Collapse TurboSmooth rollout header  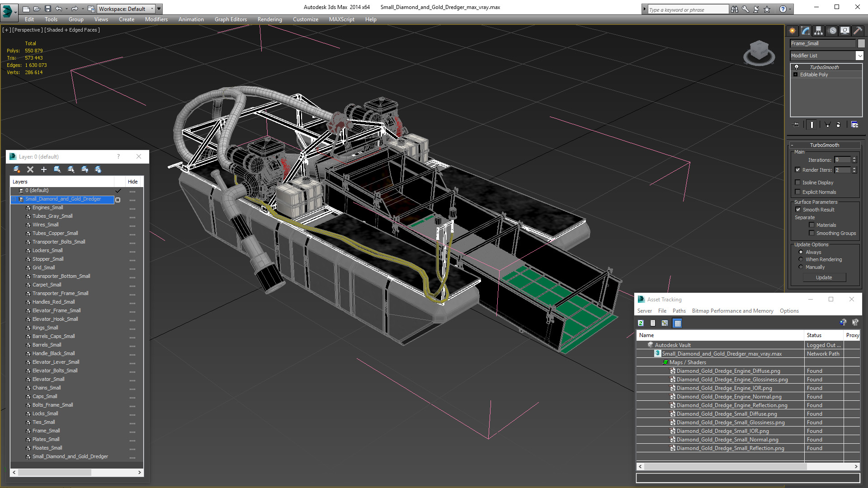click(824, 145)
